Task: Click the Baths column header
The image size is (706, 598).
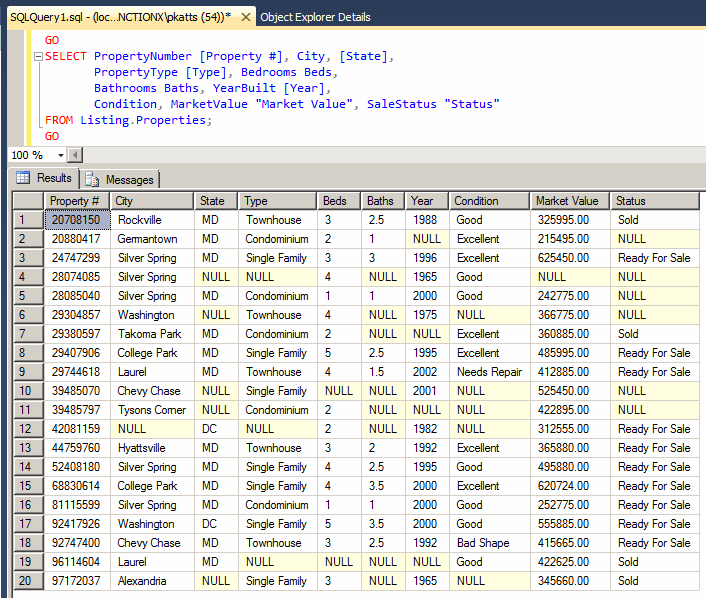Action: [x=383, y=201]
